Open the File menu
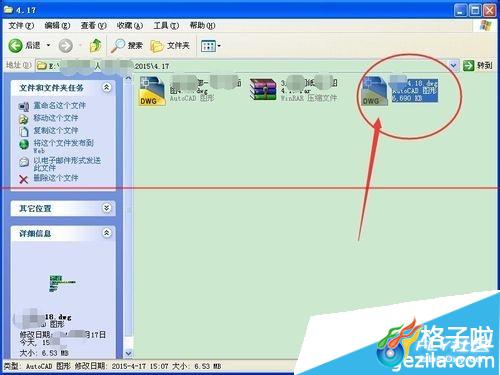 tap(21, 26)
